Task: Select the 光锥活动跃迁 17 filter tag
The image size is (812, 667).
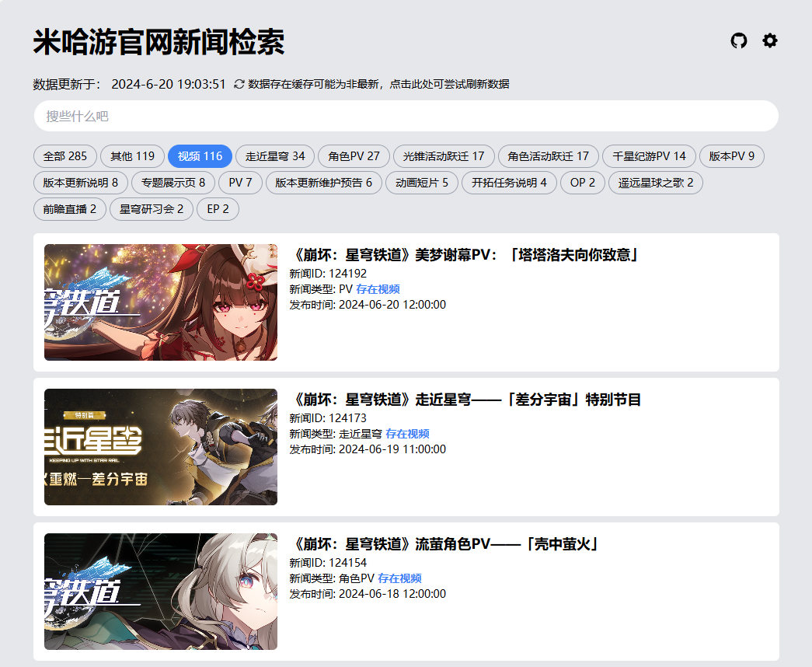Action: (444, 156)
